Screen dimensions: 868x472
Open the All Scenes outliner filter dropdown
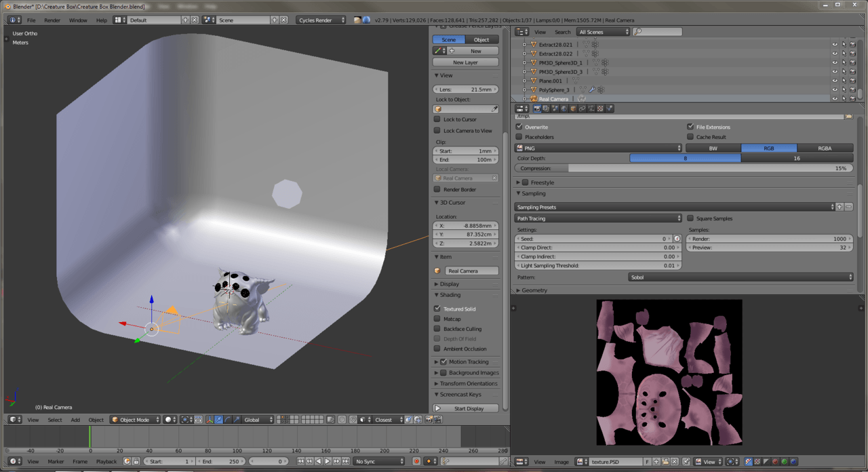604,32
